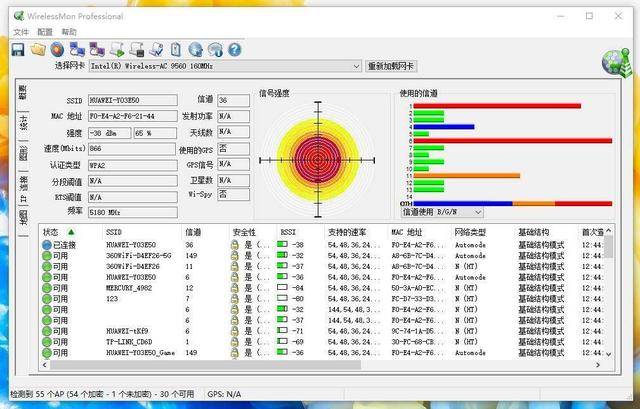Click the MAC 地址 field F0-E4-A2-F6-21-44
Viewport: 640px width, 409px height.
[x=133, y=116]
